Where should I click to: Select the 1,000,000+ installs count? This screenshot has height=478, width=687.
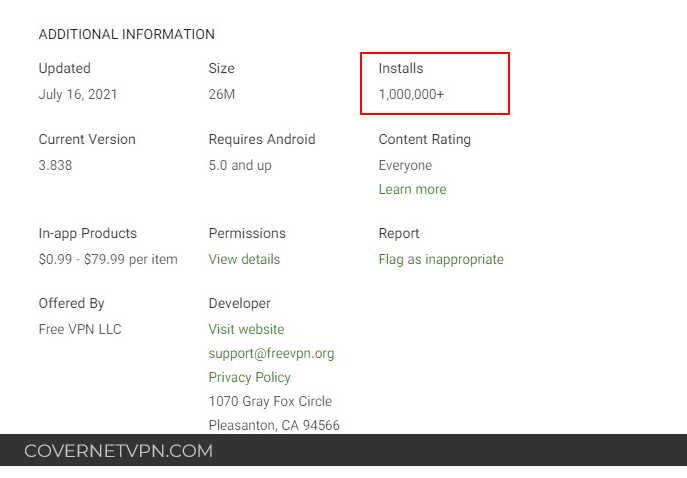click(x=411, y=94)
